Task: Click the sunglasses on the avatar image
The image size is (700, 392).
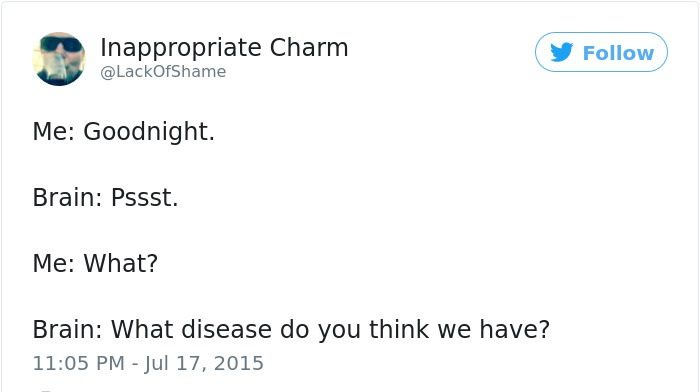Action: pos(62,44)
